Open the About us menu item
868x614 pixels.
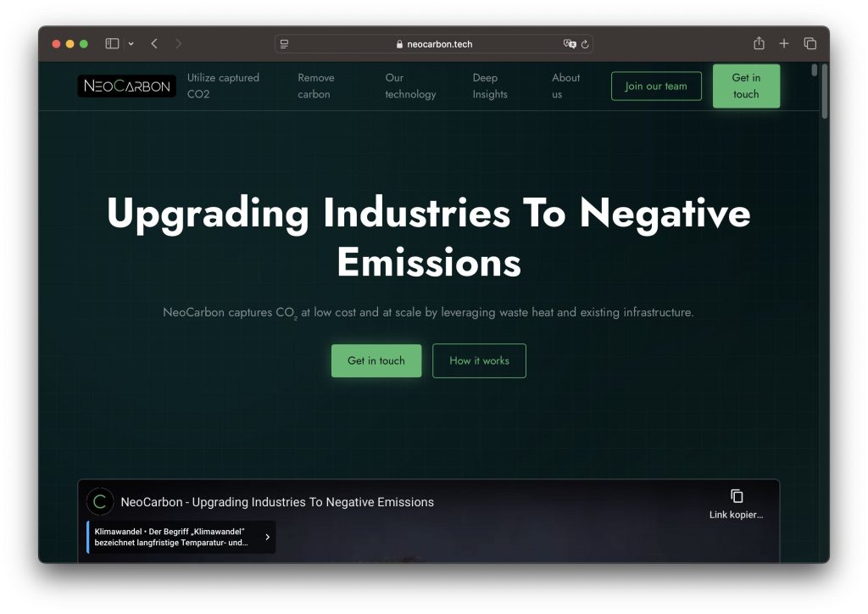point(565,86)
